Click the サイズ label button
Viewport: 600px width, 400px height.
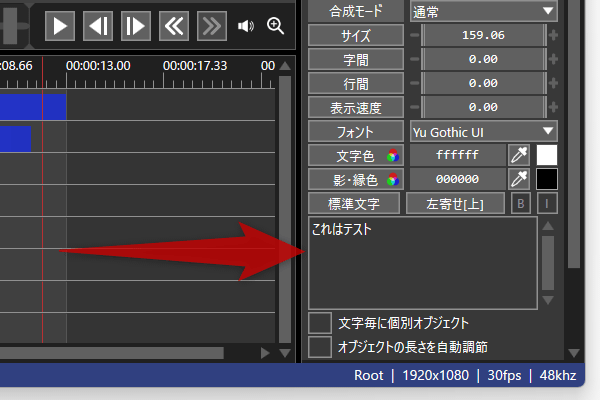pyautogui.click(x=356, y=36)
